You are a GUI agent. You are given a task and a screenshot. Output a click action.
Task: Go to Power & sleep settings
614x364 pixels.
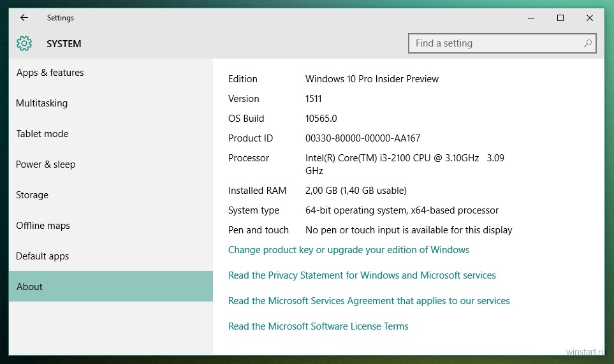point(111,164)
